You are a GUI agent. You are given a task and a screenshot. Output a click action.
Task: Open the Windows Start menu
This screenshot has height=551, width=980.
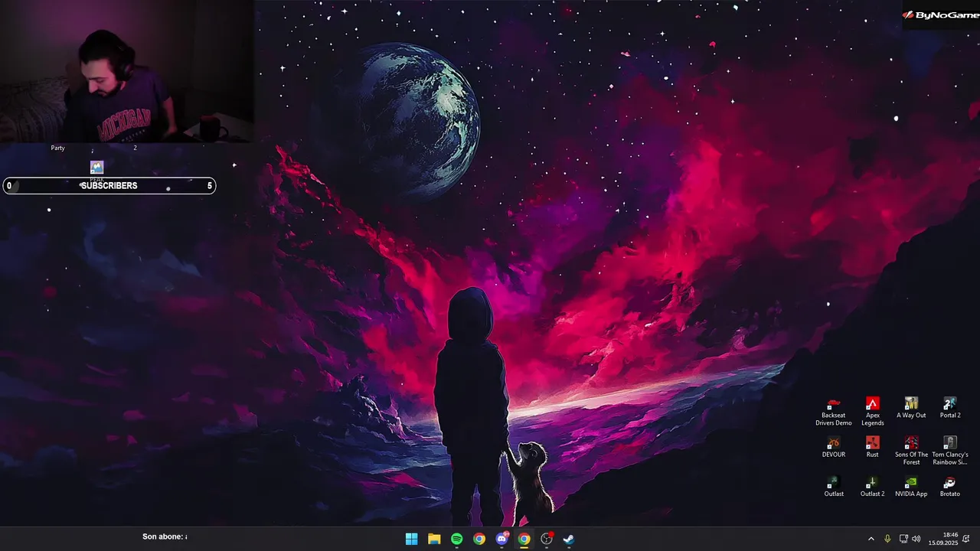[x=411, y=539]
